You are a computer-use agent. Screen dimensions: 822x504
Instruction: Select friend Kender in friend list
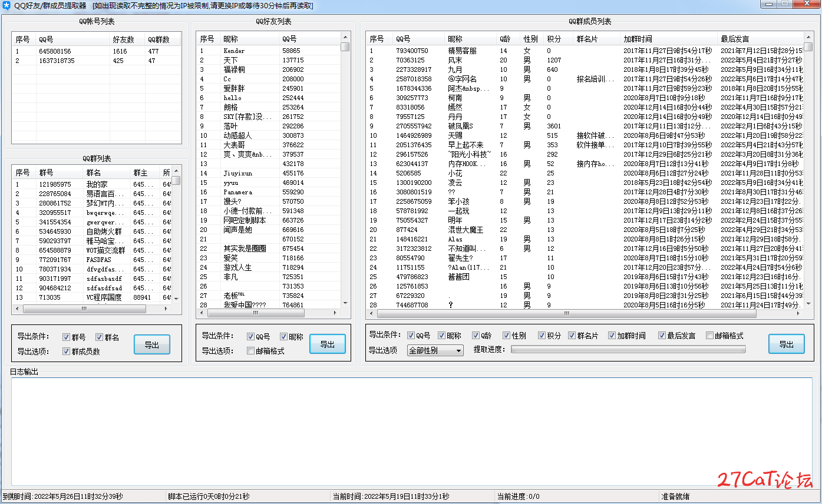269,51
